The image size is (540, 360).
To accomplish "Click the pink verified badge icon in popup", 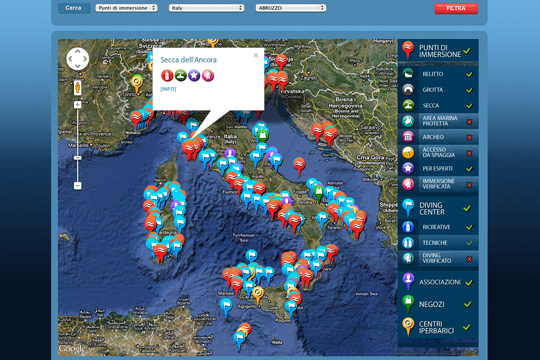I will point(208,75).
